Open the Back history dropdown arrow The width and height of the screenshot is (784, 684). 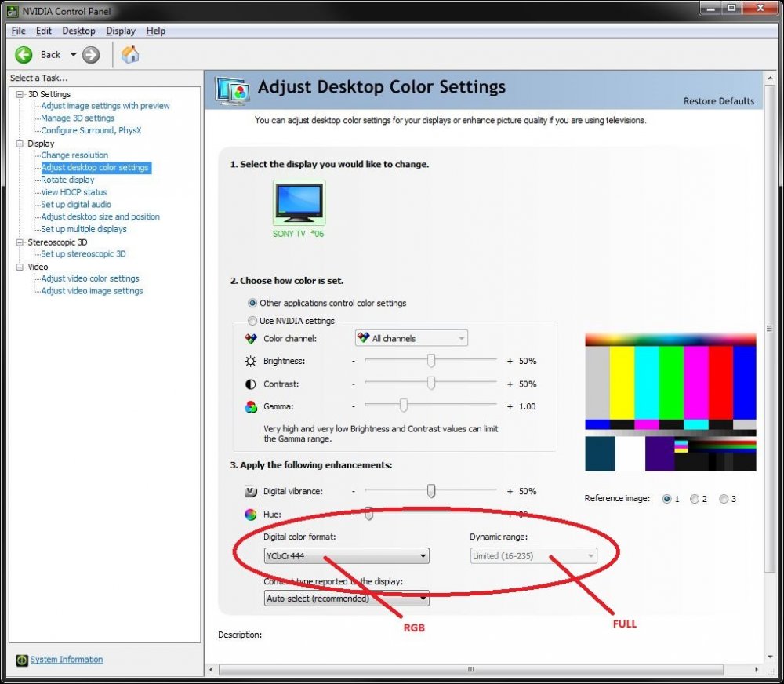[73, 55]
